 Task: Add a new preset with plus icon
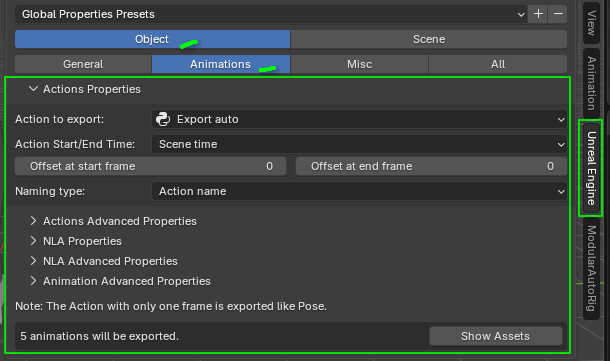(538, 14)
